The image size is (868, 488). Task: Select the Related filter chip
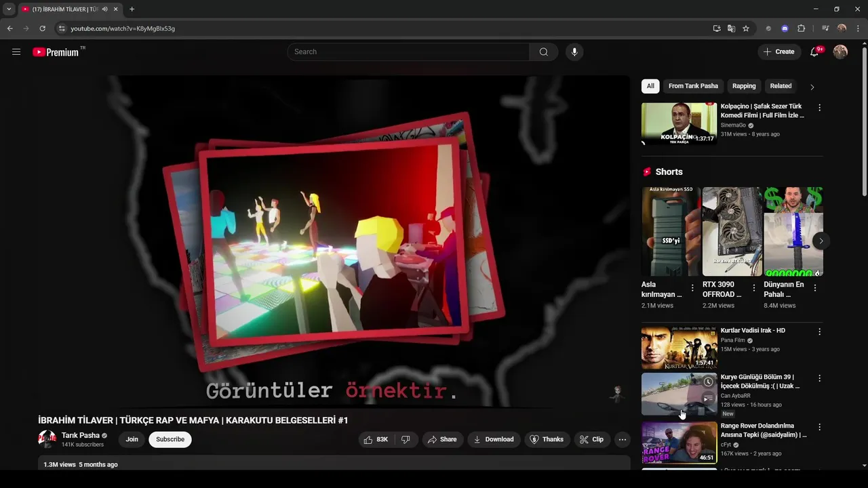click(781, 86)
